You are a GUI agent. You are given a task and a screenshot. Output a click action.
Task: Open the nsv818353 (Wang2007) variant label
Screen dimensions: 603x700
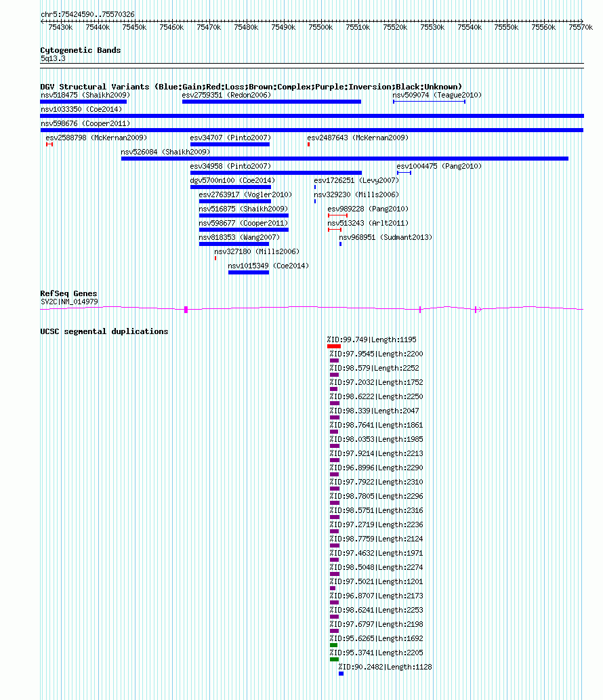[239, 238]
